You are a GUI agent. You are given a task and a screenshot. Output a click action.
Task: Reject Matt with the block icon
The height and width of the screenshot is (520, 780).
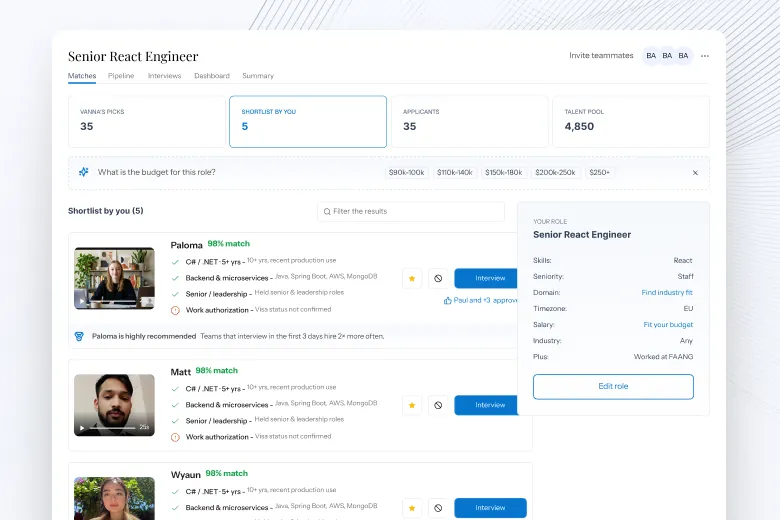point(438,405)
